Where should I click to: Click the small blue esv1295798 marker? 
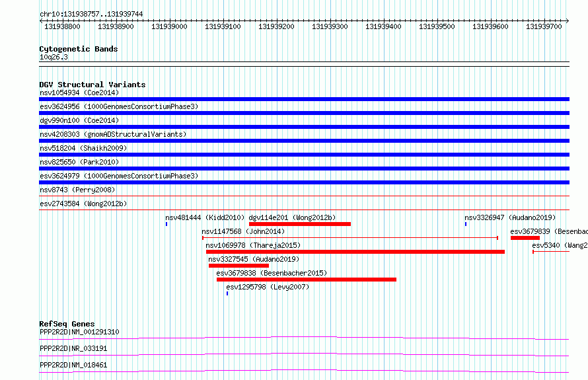click(227, 293)
